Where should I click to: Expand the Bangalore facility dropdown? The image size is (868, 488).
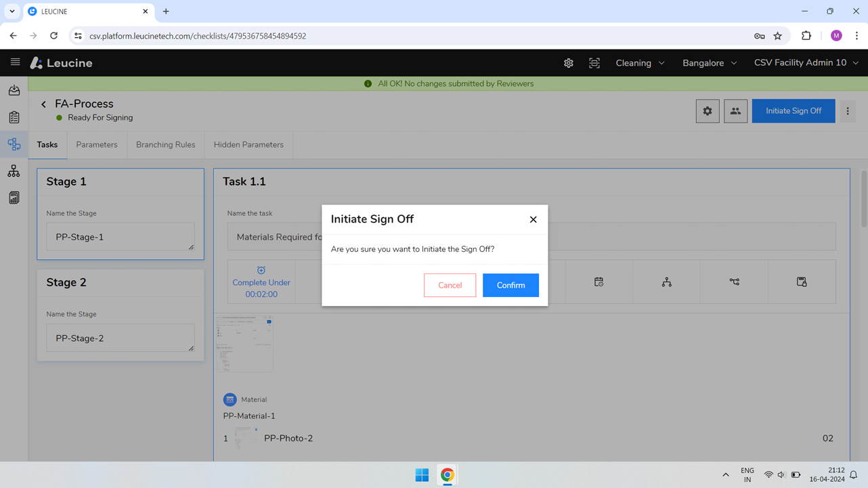click(710, 63)
